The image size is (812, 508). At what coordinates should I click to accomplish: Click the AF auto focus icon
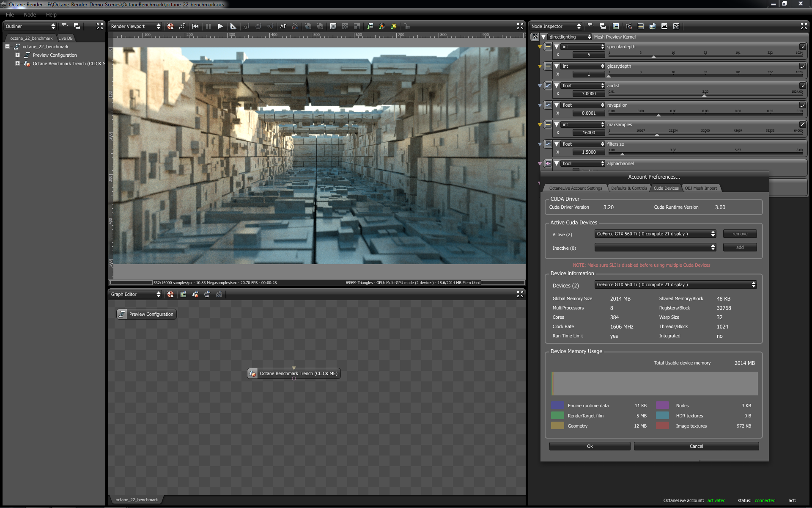(283, 26)
